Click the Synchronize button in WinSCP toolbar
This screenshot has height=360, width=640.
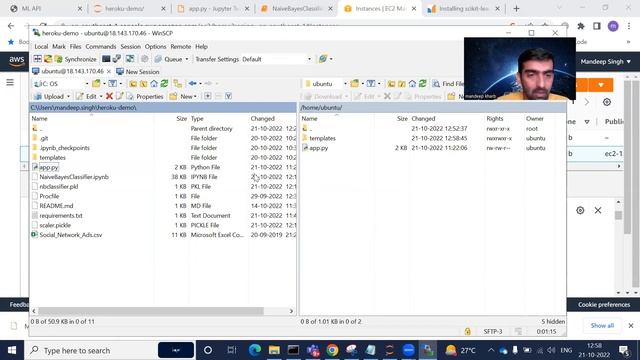click(x=76, y=59)
